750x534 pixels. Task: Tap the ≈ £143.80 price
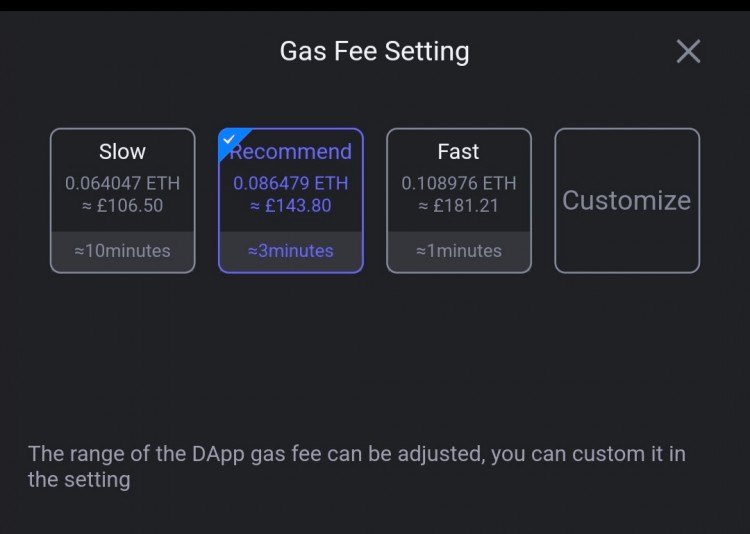click(x=291, y=206)
